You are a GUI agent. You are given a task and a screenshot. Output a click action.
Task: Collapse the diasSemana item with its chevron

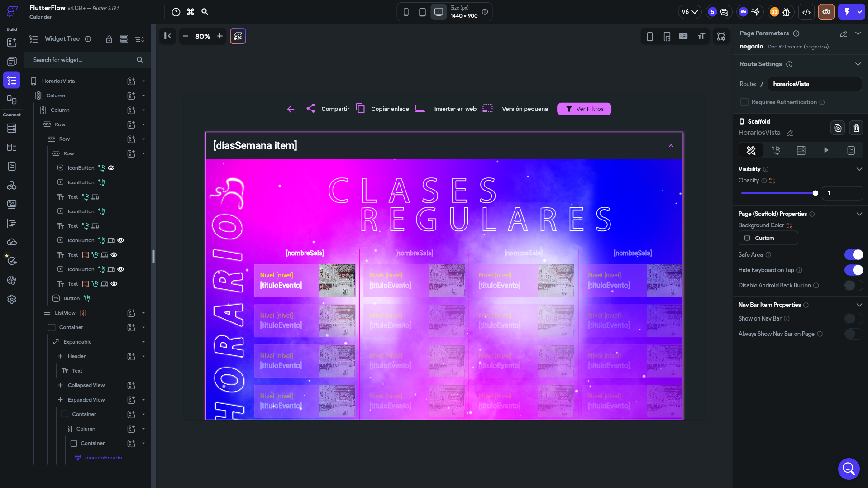(x=671, y=146)
